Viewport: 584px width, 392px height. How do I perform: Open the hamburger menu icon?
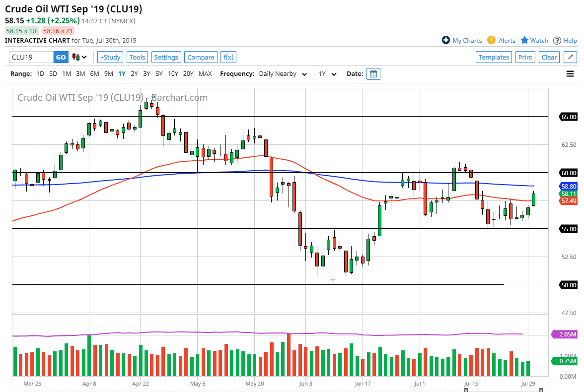570,74
